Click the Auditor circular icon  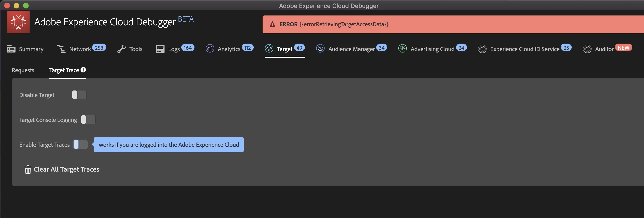(587, 49)
